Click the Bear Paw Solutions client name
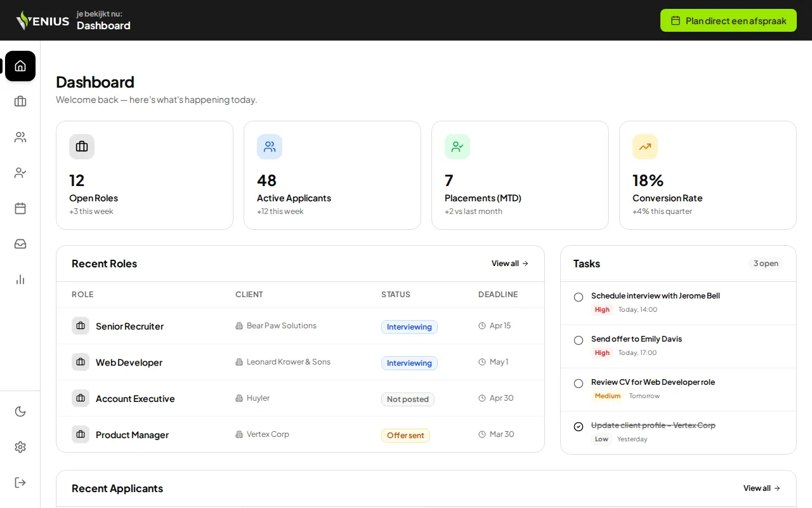This screenshot has height=508, width=812. pos(282,326)
